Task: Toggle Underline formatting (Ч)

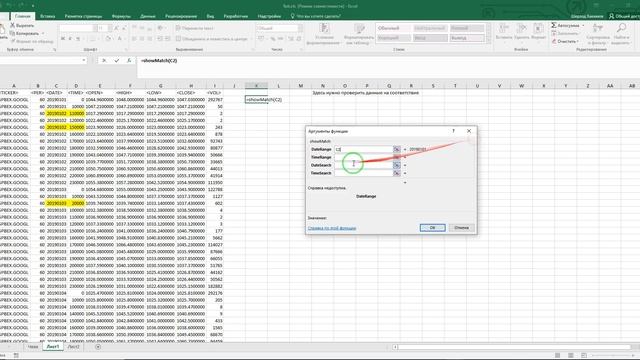Action: point(78,39)
